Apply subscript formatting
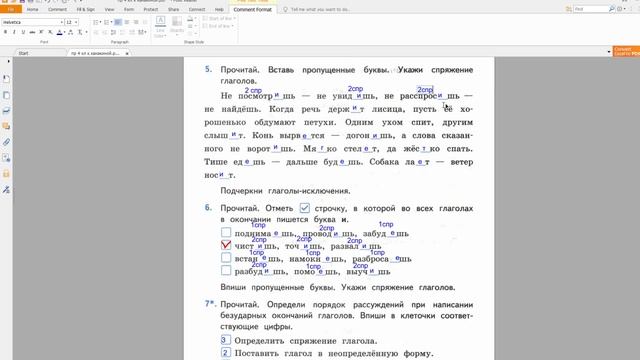The image size is (640, 360). [50, 32]
